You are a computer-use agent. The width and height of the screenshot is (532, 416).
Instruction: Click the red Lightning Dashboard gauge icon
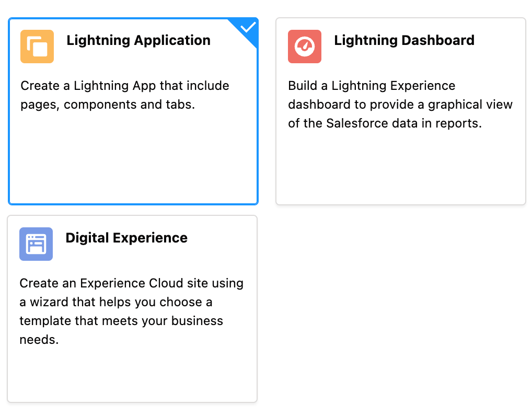click(305, 47)
